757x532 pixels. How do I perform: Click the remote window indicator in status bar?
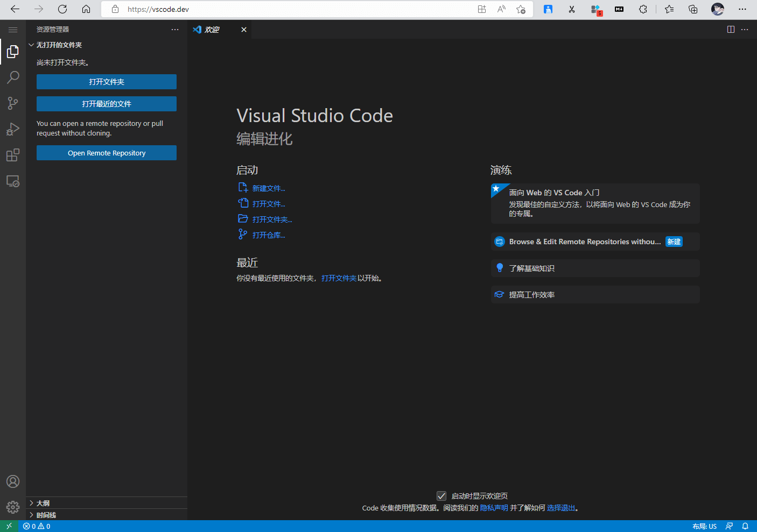coord(9,526)
